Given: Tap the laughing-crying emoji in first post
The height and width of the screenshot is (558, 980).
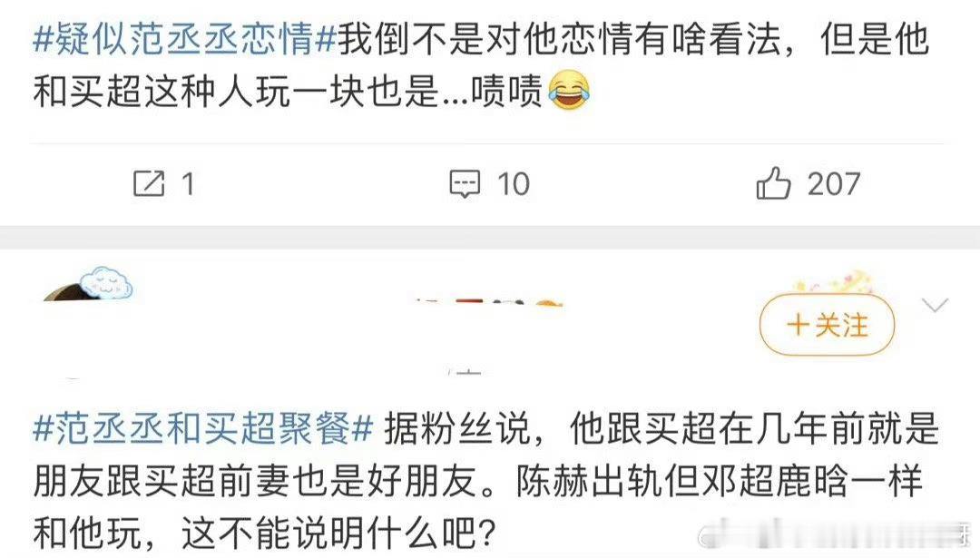Looking at the screenshot, I should pos(569,91).
